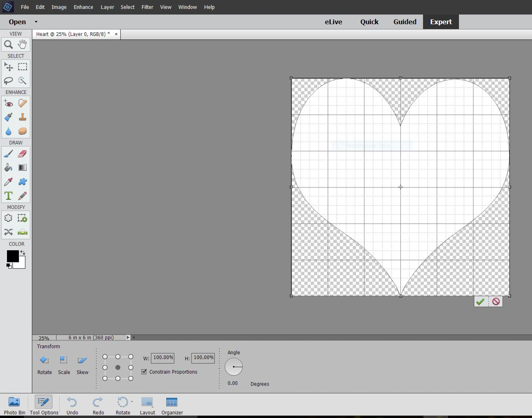Select the Spot Healing Brush tool

pos(23,103)
